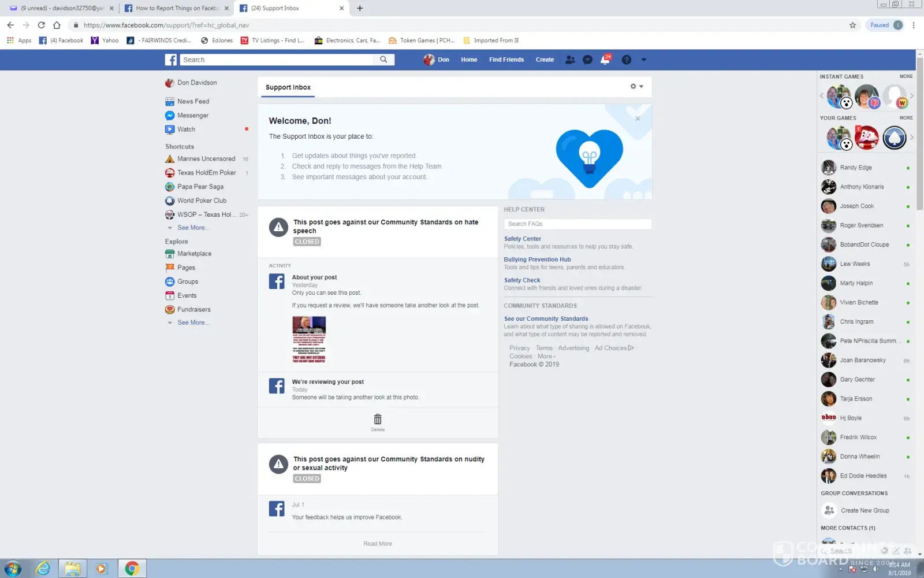Click Read More on nudity report
The image size is (924, 578).
click(378, 544)
